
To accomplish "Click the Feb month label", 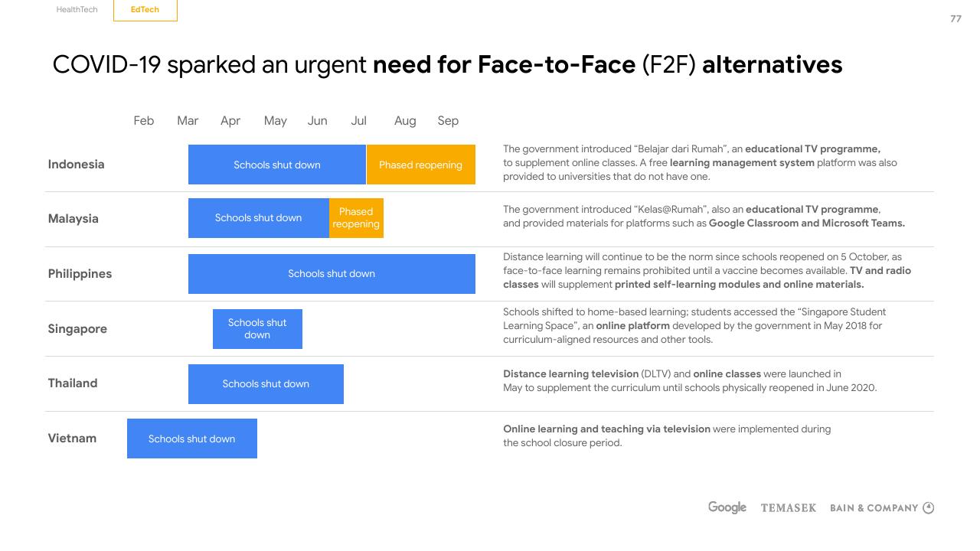I will pyautogui.click(x=144, y=121).
